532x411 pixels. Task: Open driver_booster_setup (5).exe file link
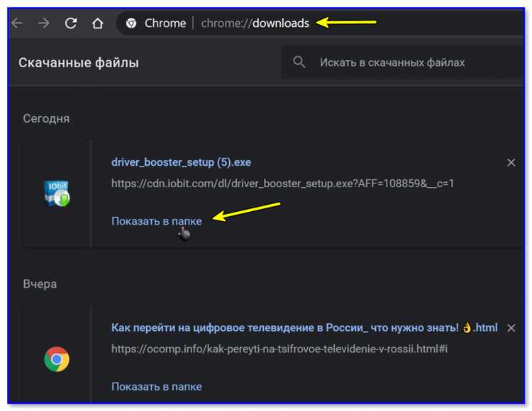coord(181,162)
